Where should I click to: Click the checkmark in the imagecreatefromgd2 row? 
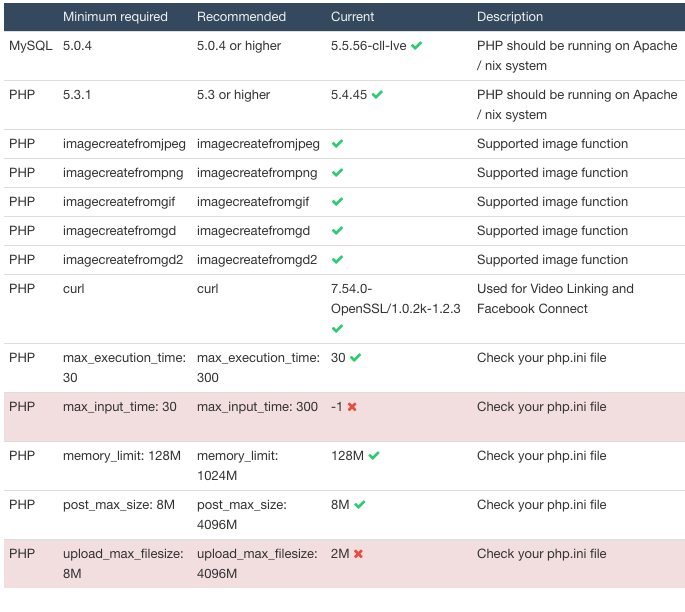(337, 259)
